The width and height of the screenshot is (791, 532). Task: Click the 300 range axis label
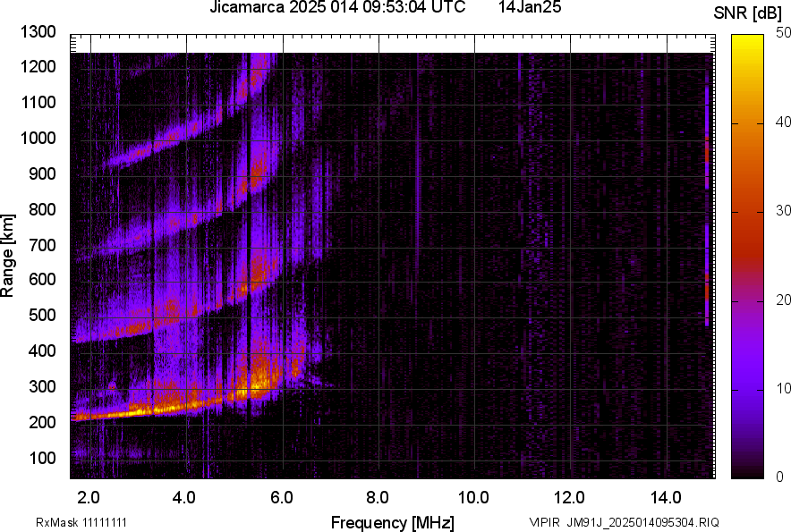click(x=42, y=387)
